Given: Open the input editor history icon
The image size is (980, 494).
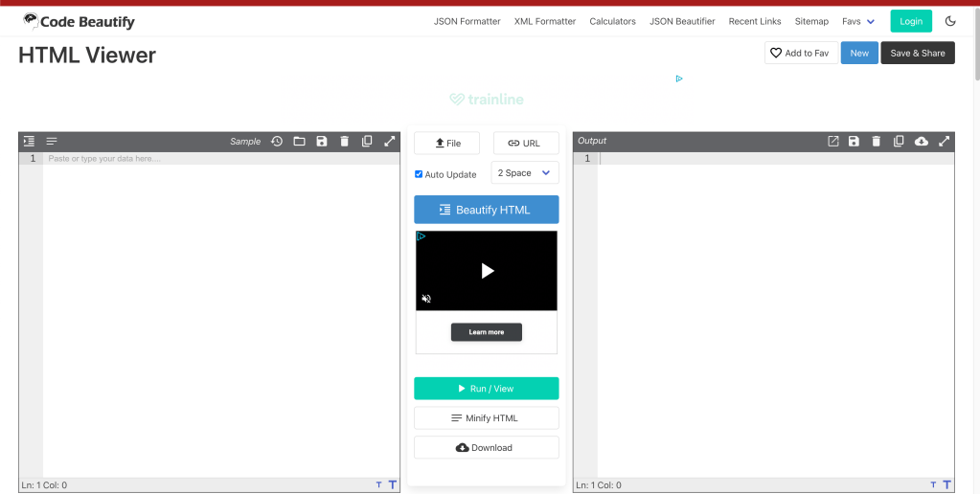Looking at the screenshot, I should click(x=277, y=141).
